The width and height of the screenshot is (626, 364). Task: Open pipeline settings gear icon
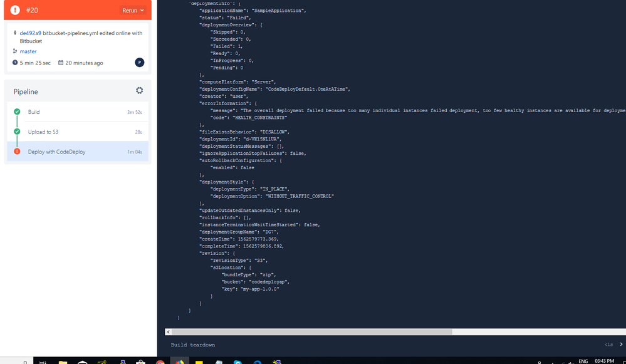tap(139, 91)
